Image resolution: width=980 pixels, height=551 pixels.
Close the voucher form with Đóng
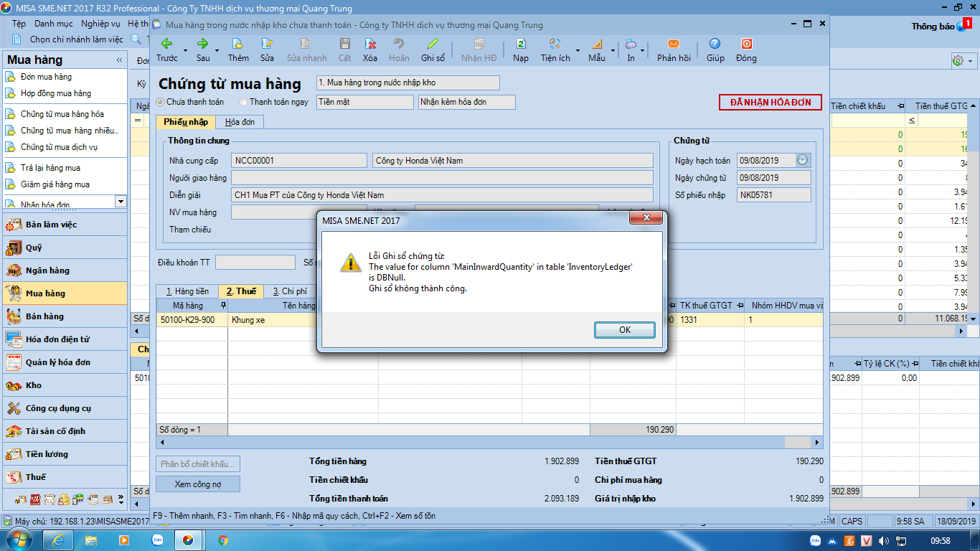click(x=746, y=50)
